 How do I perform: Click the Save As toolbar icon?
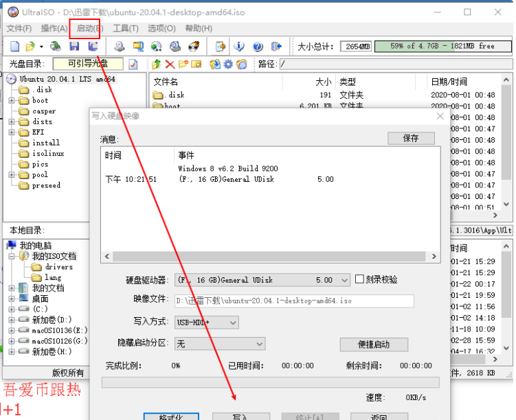pyautogui.click(x=93, y=47)
